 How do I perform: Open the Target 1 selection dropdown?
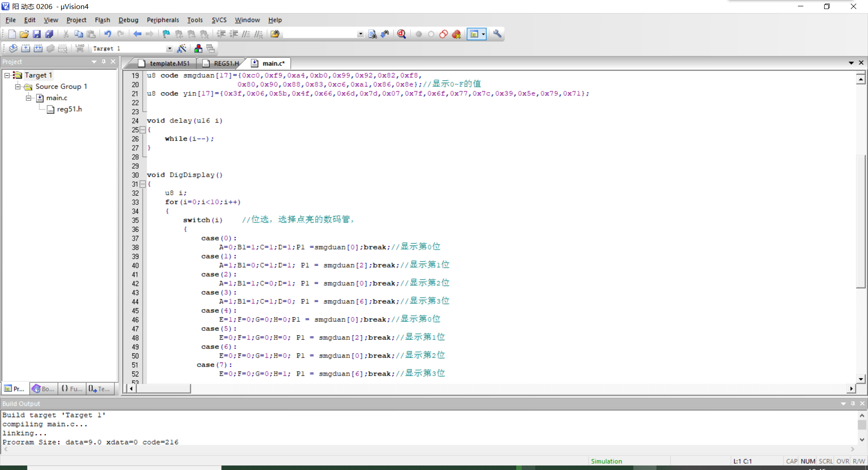click(x=170, y=48)
